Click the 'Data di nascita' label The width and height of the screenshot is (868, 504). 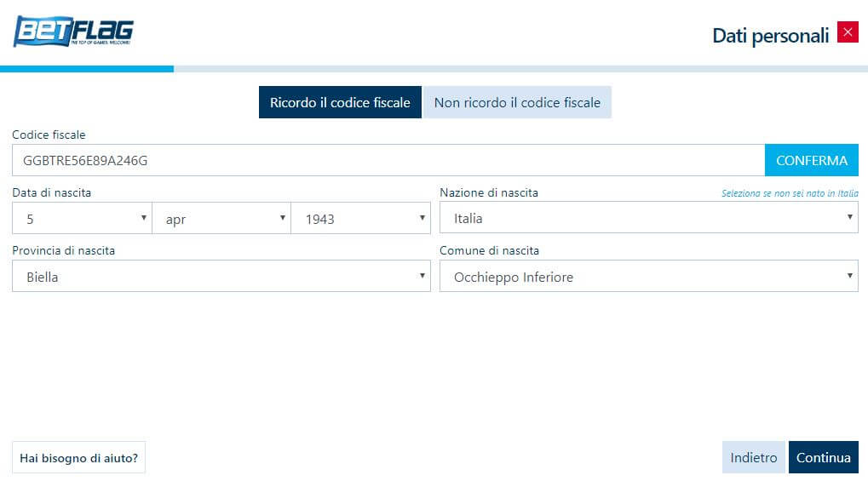coord(51,192)
